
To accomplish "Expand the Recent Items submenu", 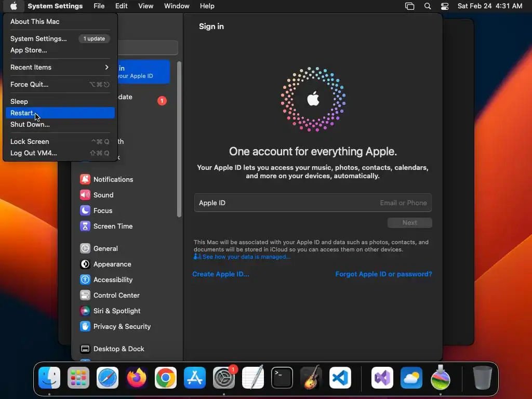I will tap(60, 67).
